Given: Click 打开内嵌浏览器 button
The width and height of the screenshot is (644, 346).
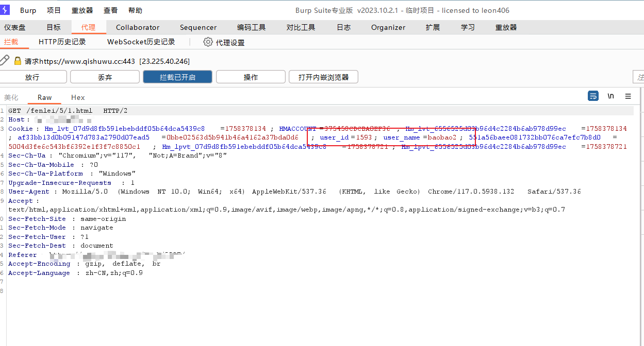Looking at the screenshot, I should coord(323,77).
